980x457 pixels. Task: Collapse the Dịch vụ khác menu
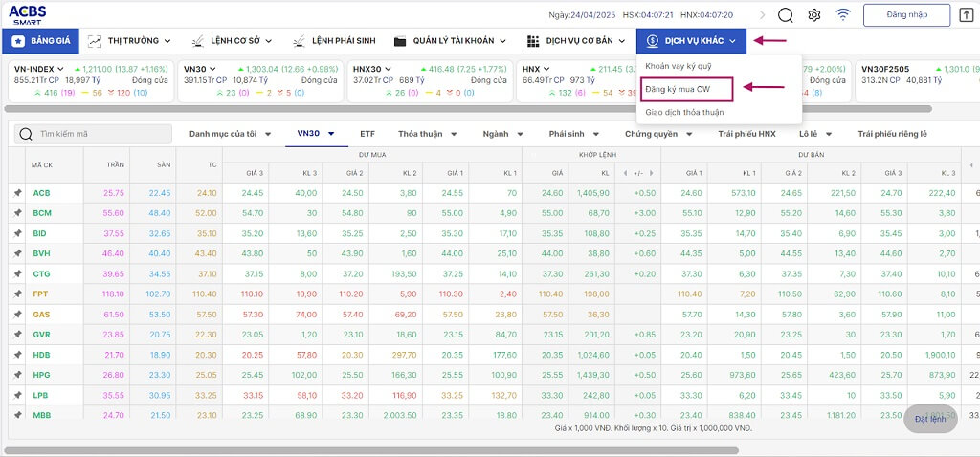(691, 41)
